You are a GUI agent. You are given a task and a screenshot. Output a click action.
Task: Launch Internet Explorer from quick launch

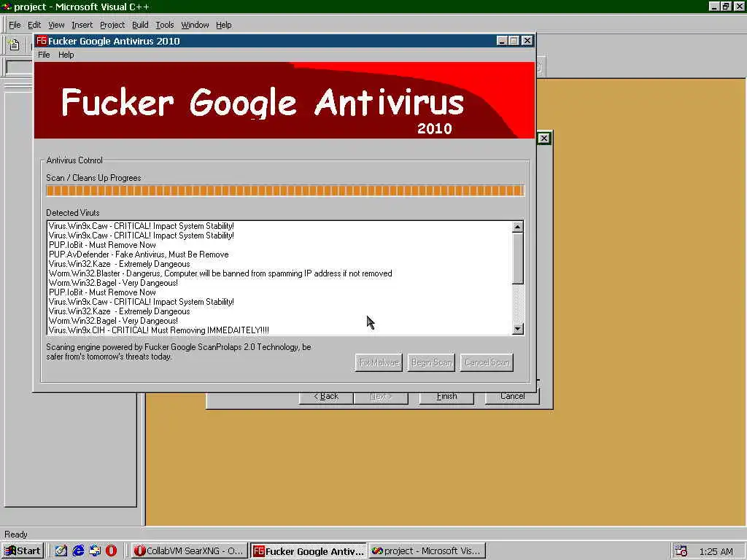[77, 551]
